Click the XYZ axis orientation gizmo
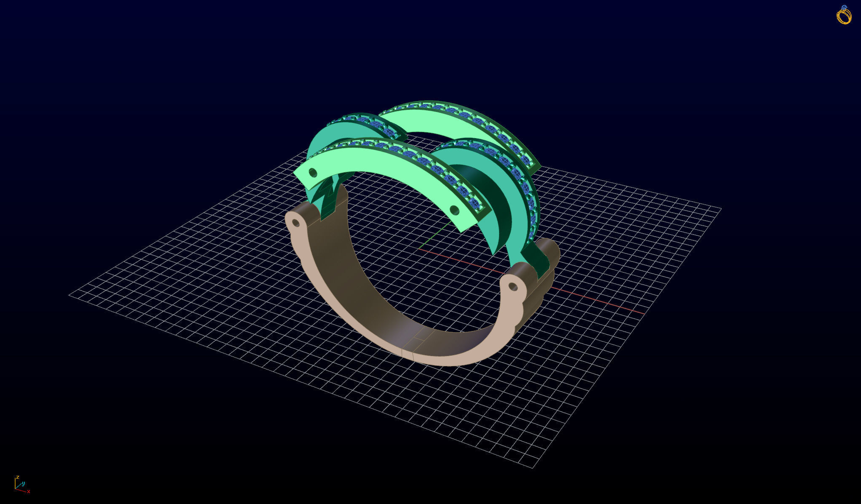The height and width of the screenshot is (504, 861). (x=22, y=485)
